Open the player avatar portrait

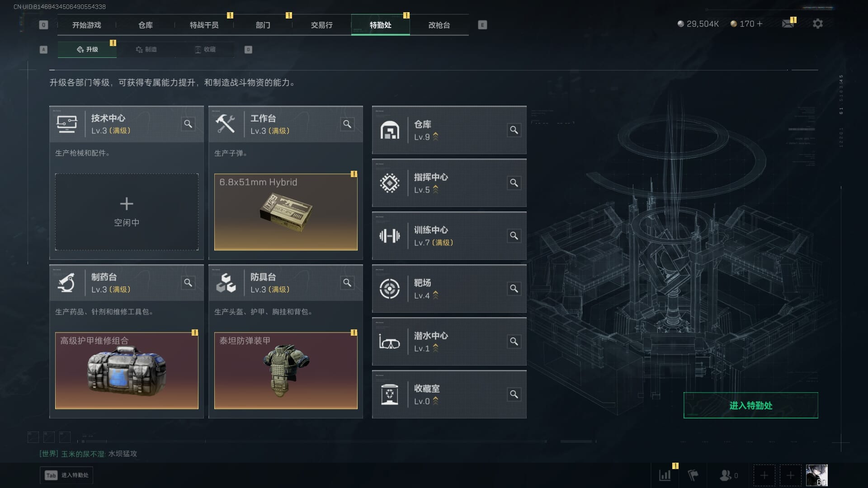817,475
